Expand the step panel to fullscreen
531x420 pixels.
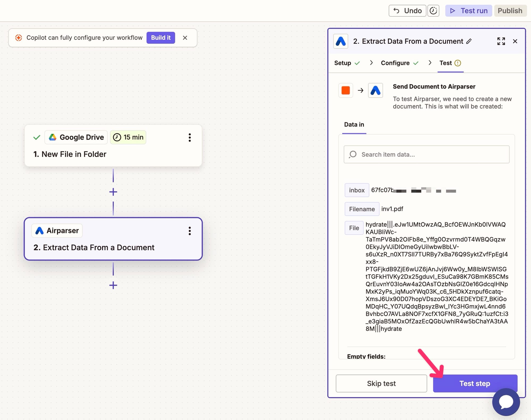point(501,41)
